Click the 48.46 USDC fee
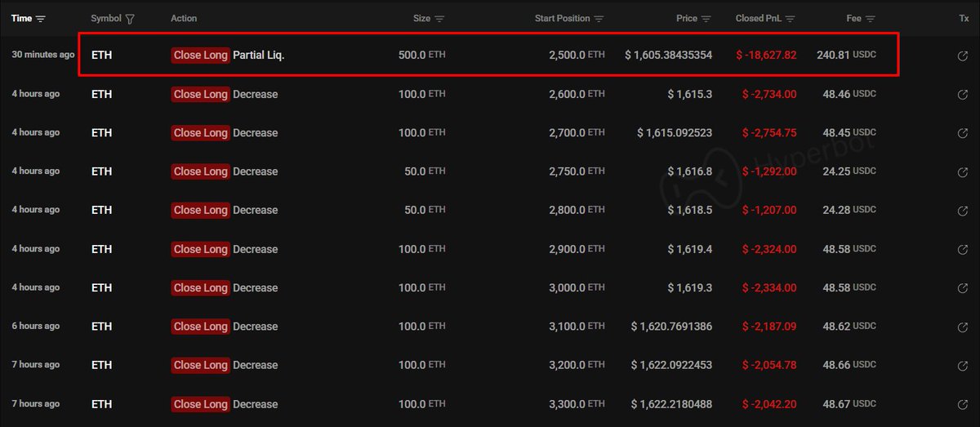Screen dimensions: 980x427 click(x=850, y=94)
